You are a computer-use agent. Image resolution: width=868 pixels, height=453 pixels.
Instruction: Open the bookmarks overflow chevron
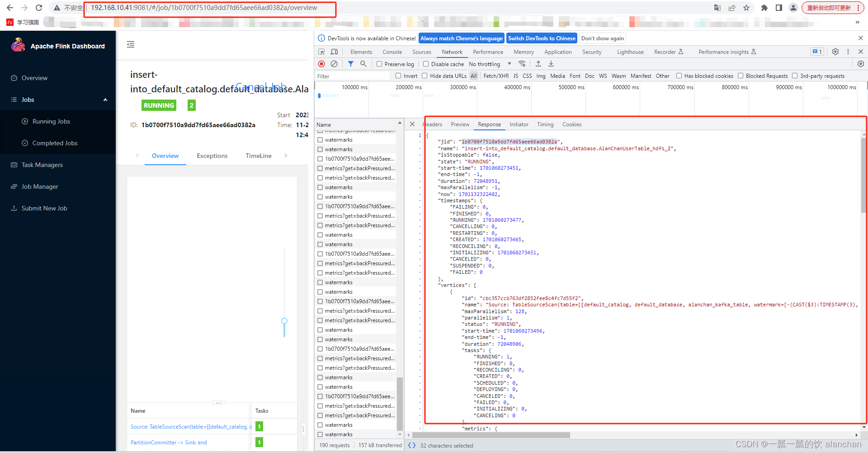coord(858,22)
